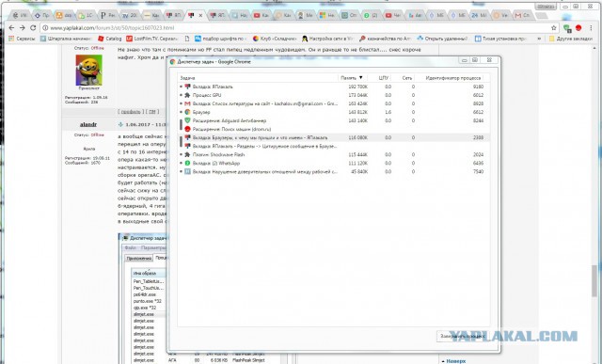Select Плагин: Shockwave Flash row
This screenshot has width=602, height=364.
point(333,154)
